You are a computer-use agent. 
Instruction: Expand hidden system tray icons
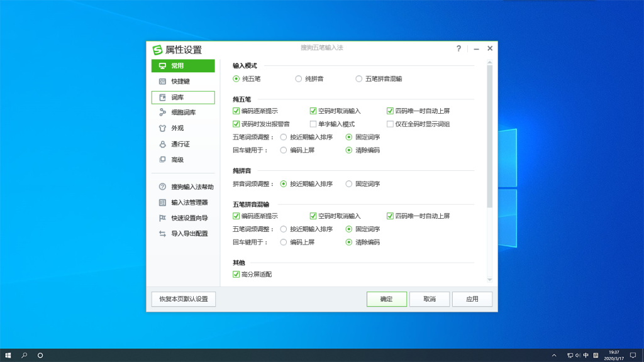(x=554, y=356)
